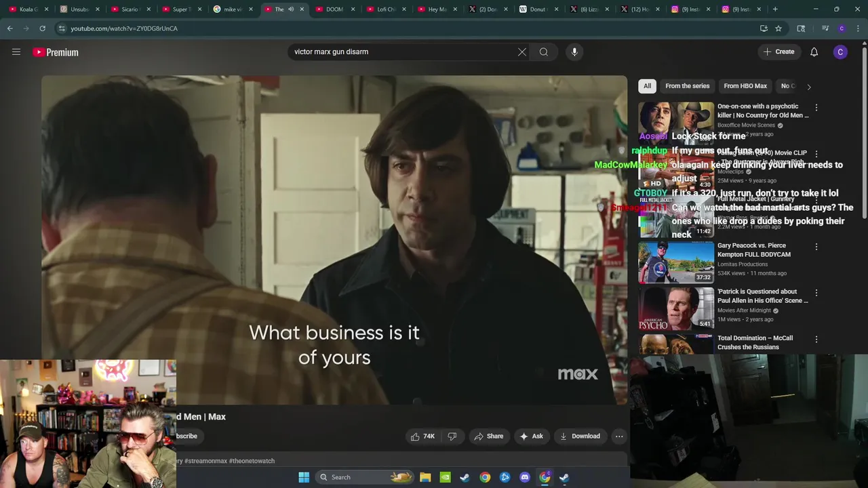This screenshot has width=868, height=488.
Task: Show more filter chips with right arrow
Action: (x=808, y=87)
